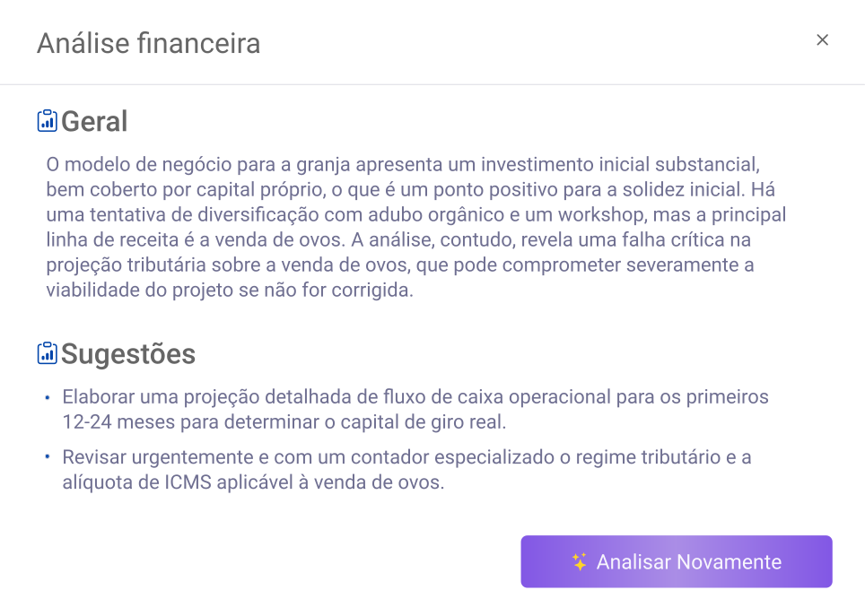Click the Geral section heading

click(94, 121)
